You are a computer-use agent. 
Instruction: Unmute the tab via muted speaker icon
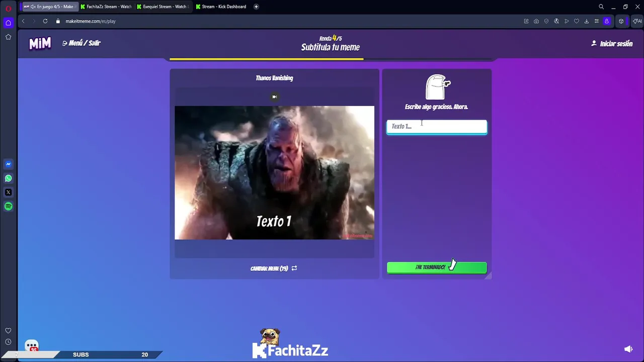click(x=33, y=7)
